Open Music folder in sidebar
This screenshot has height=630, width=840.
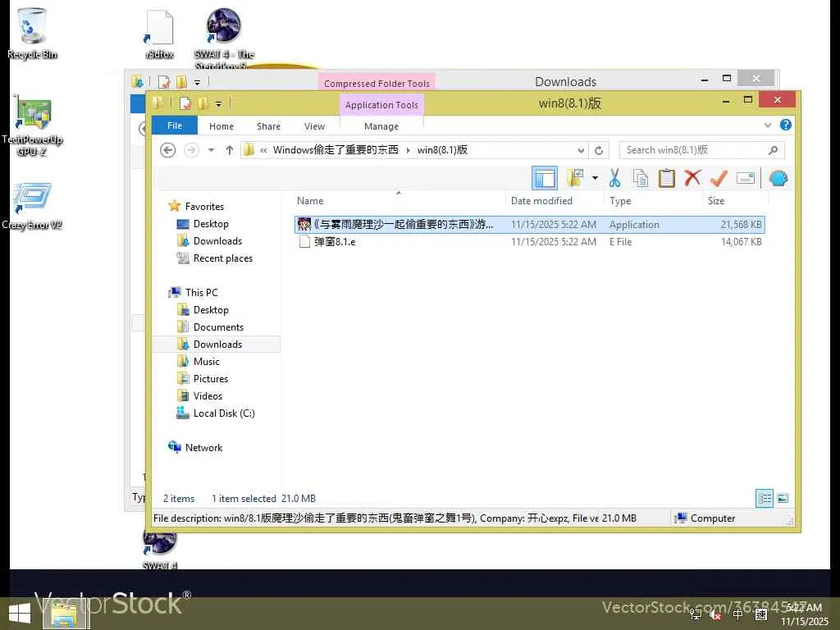(x=206, y=361)
